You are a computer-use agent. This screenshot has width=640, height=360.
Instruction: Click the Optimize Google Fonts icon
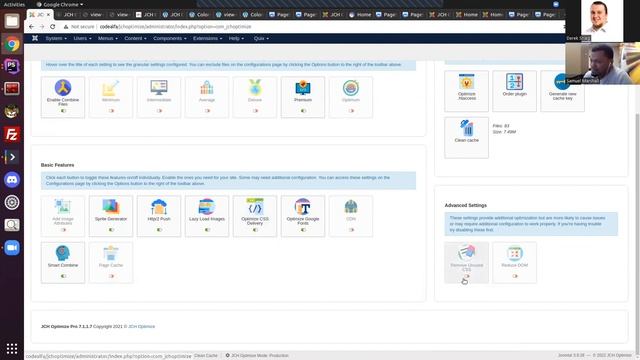click(x=303, y=207)
